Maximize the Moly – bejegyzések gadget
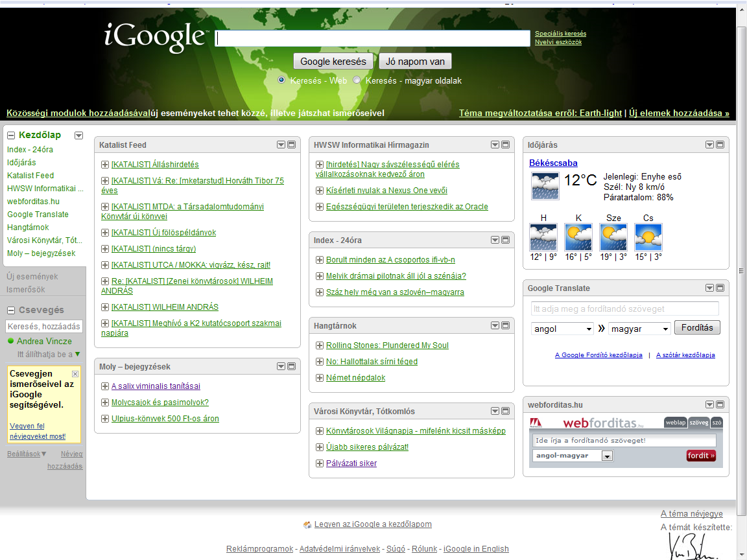The height and width of the screenshot is (560, 747). tap(292, 367)
